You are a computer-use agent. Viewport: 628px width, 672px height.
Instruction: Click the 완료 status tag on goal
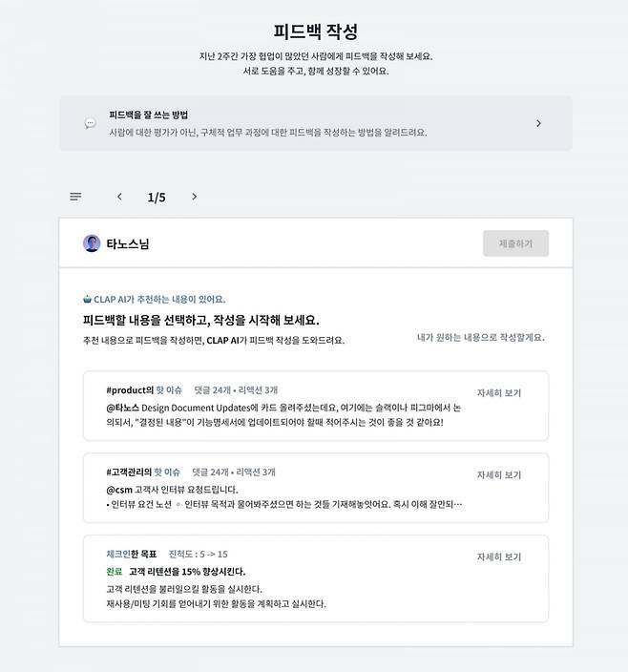point(115,571)
